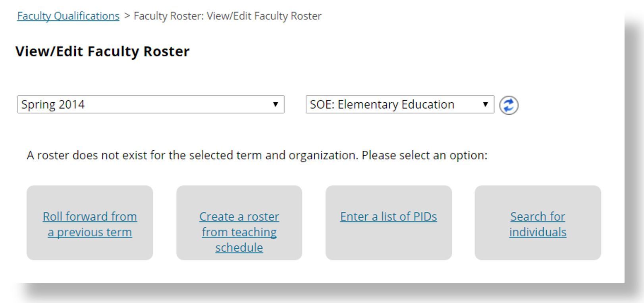644x303 pixels.
Task: Click the Spring 2014 text in term box
Action: [x=53, y=104]
